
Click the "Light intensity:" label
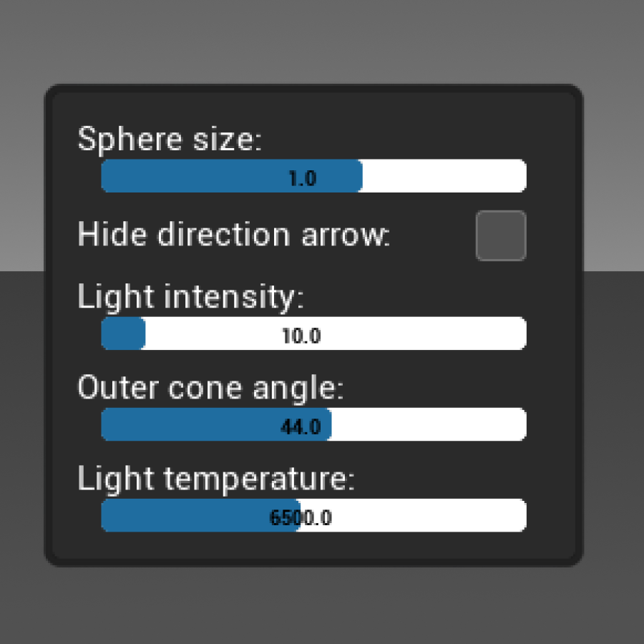click(x=190, y=297)
